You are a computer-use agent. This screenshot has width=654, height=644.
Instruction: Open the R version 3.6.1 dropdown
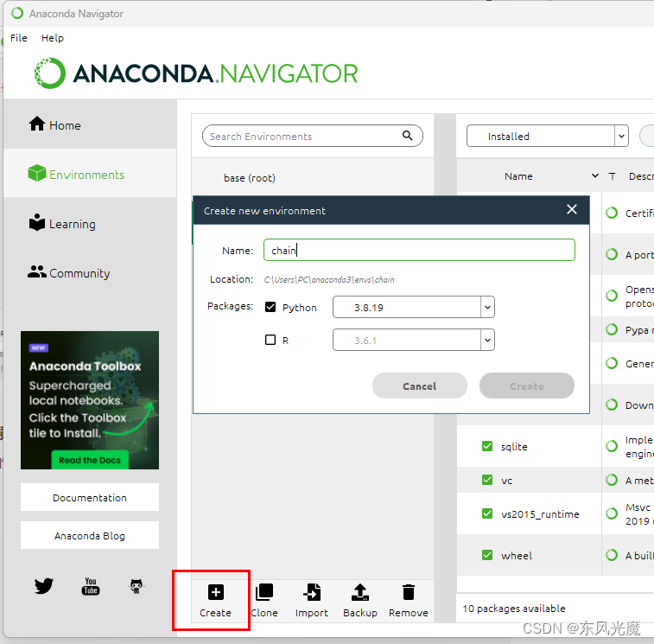414,340
